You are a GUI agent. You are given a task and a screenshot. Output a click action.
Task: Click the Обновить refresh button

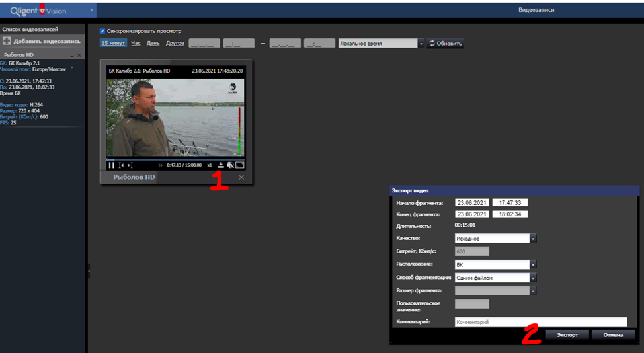445,44
